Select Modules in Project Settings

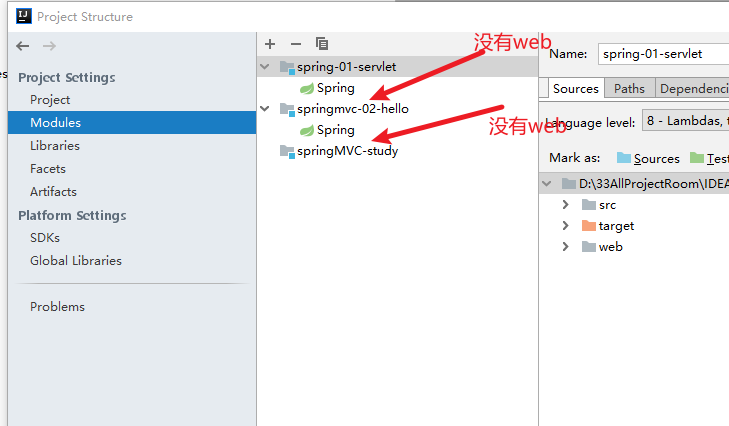tap(132, 122)
